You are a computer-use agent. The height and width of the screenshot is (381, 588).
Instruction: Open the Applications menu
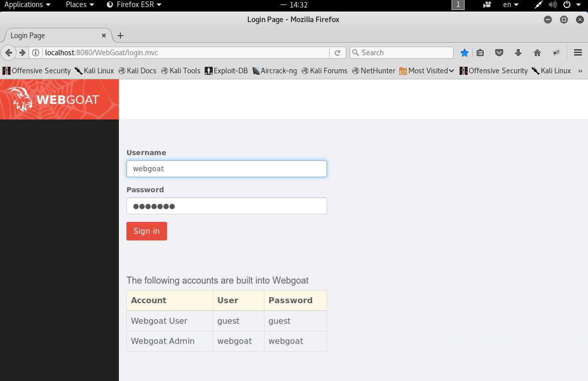(x=27, y=5)
